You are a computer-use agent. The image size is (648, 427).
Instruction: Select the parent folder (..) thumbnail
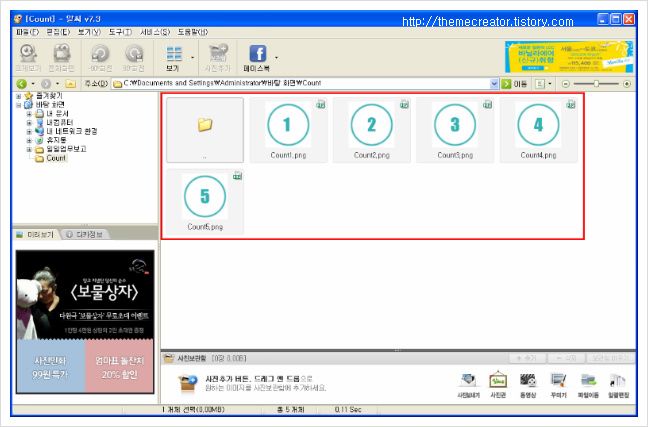(205, 130)
